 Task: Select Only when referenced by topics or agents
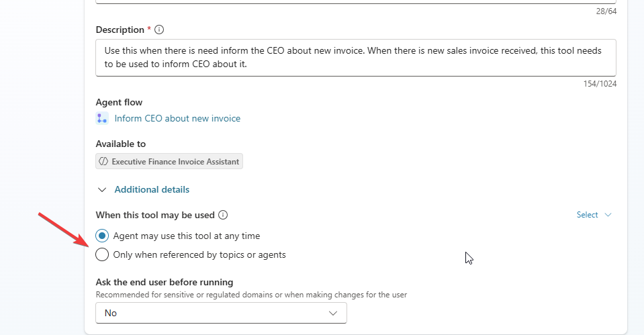(102, 254)
